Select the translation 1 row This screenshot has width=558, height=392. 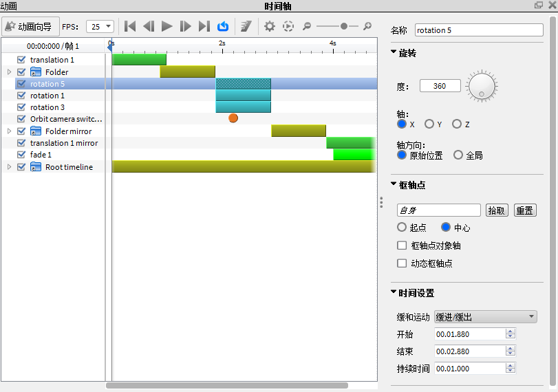coord(52,60)
